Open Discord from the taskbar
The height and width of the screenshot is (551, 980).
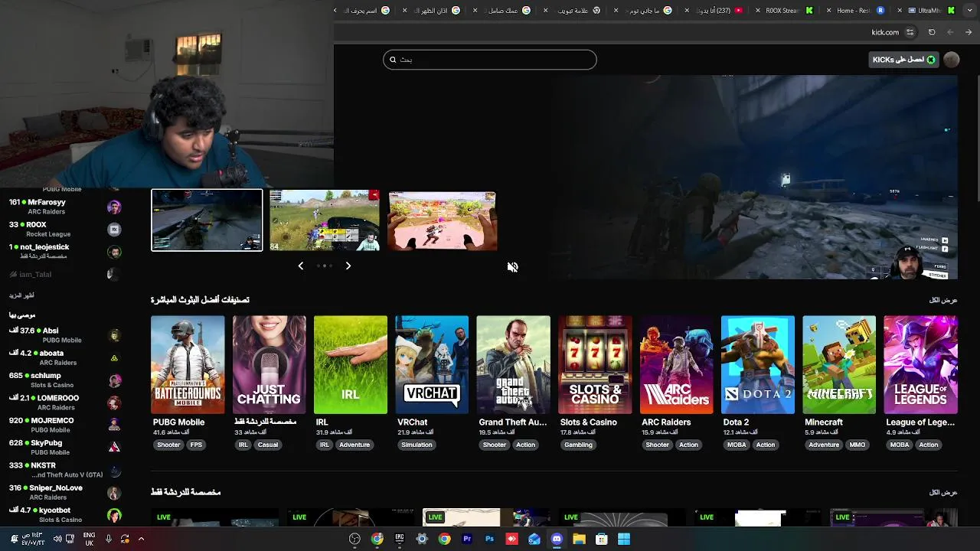click(557, 539)
